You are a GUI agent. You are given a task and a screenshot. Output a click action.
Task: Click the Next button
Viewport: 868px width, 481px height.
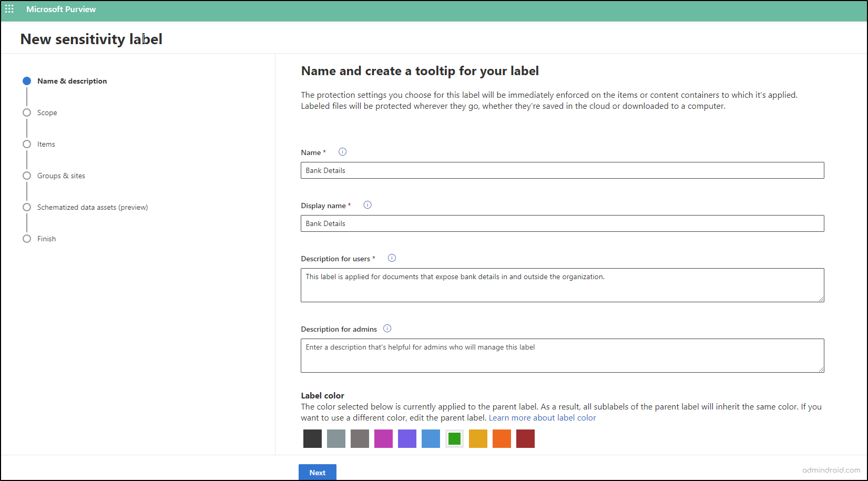(x=317, y=472)
